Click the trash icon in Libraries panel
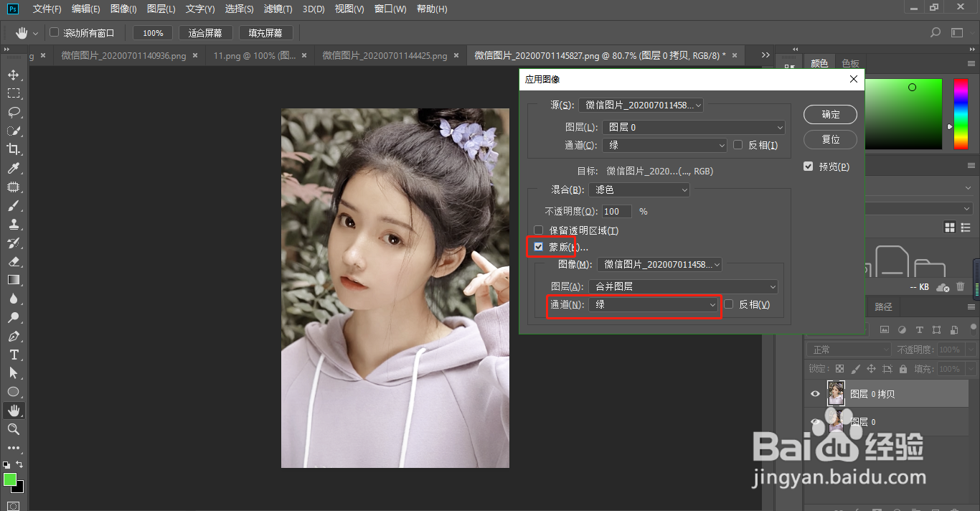Viewport: 980px width, 511px height. point(960,286)
